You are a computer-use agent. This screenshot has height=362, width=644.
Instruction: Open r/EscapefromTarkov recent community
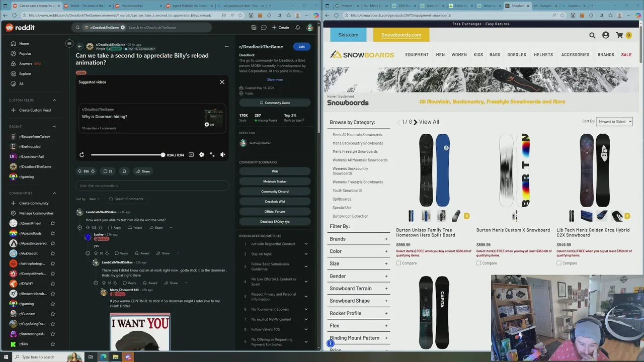pos(34,137)
